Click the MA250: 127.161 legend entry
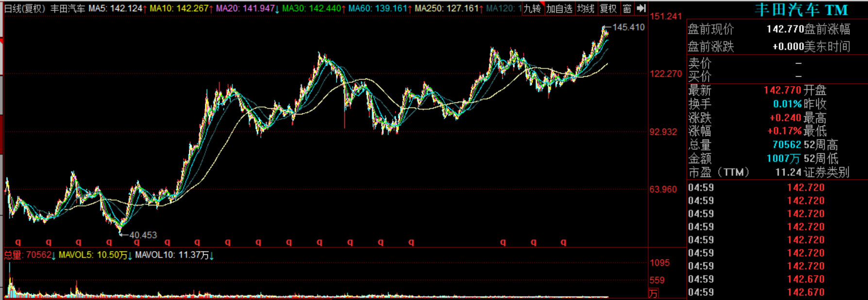 point(449,9)
